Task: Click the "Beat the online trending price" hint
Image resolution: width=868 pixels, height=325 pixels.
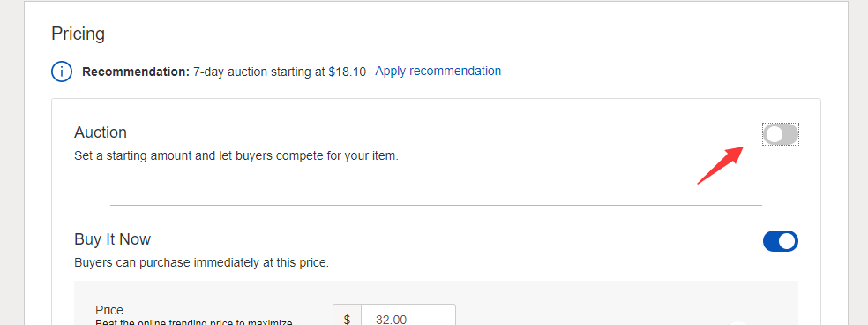Action: pos(194,322)
